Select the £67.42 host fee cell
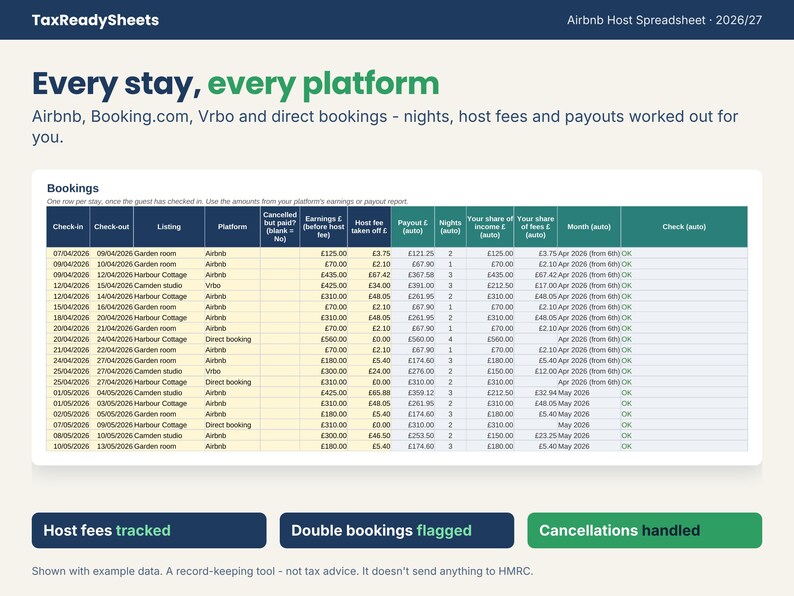This screenshot has width=794, height=596. (x=369, y=275)
